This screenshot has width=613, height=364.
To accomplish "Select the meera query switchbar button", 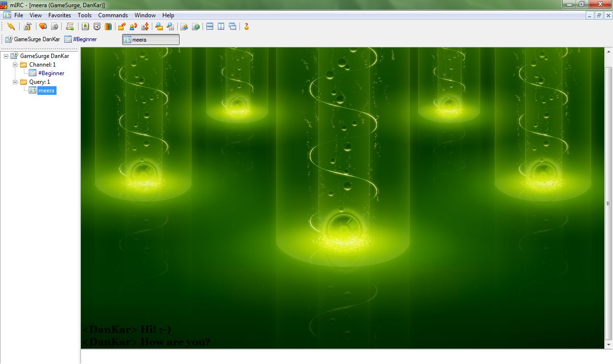I will [151, 39].
